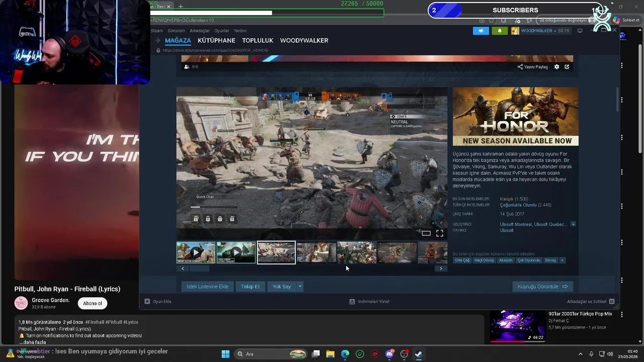644x362 pixels.
Task: Open the MAĞAZA store tab
Action: (x=178, y=40)
